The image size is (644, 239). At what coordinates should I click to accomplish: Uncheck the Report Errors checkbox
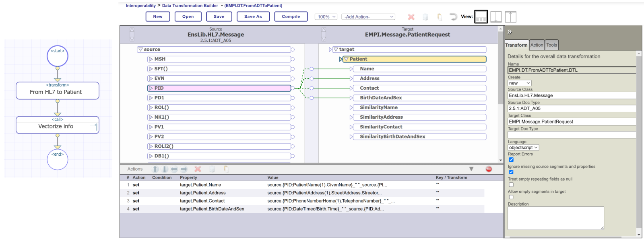click(x=511, y=160)
